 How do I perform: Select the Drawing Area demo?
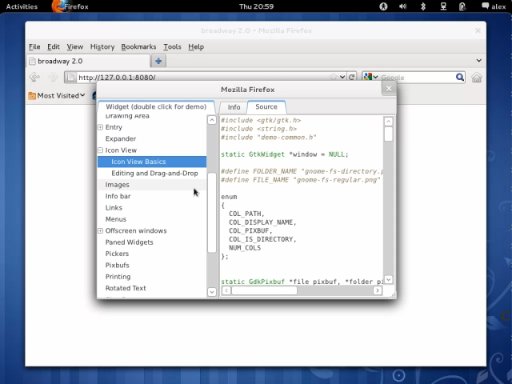tap(152, 116)
